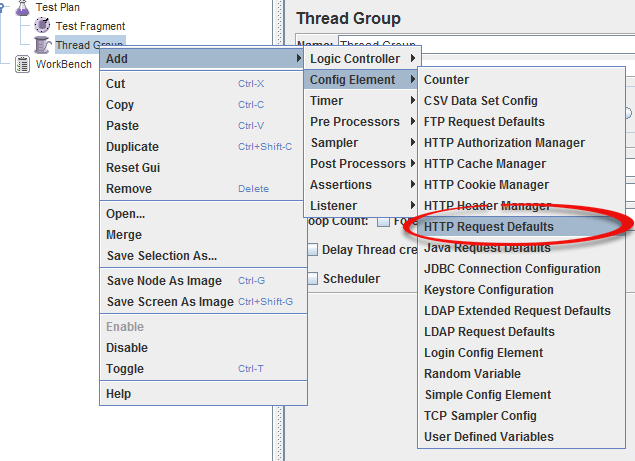
Task: Check the Forever loop count checkbox
Action: point(383,221)
